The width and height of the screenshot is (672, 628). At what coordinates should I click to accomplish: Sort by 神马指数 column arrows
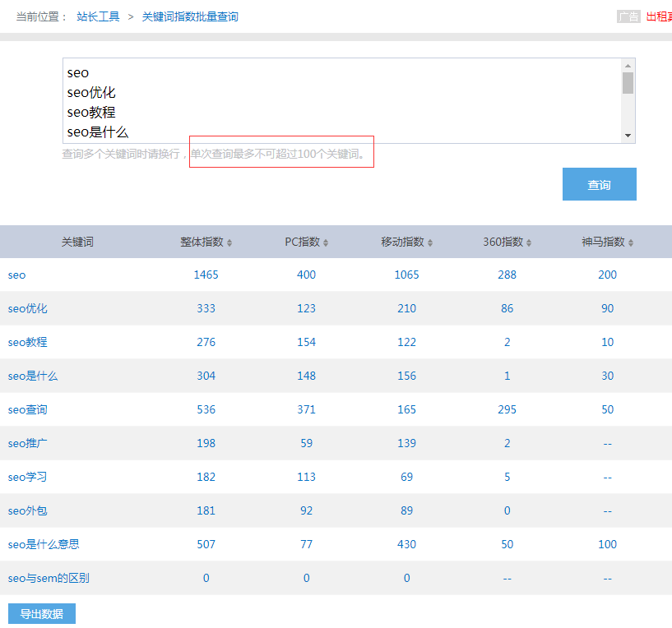(630, 242)
